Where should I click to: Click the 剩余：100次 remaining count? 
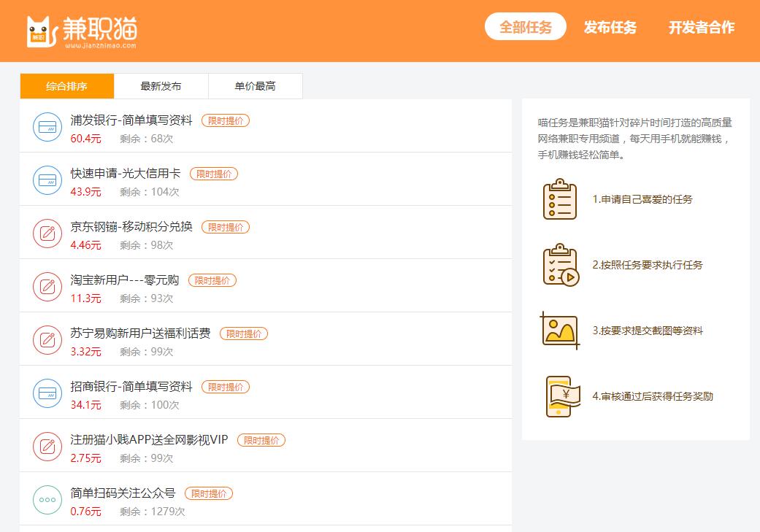click(x=150, y=405)
